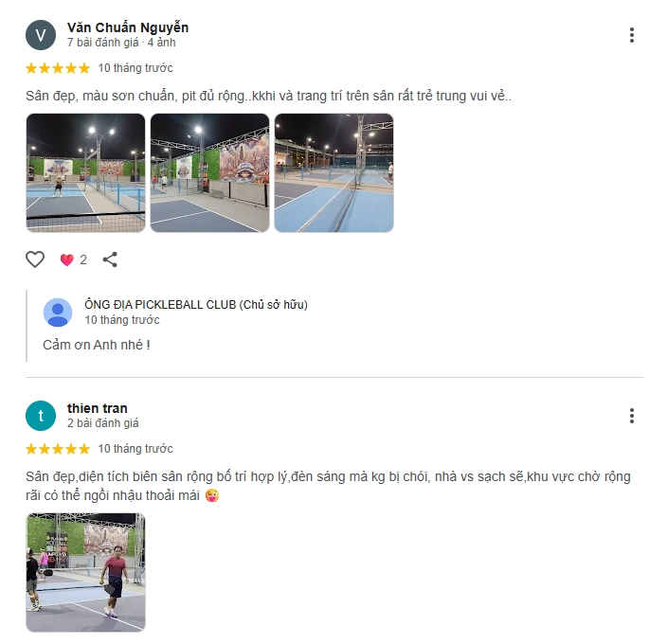Click the owner reply 'Cảm ơn Anh nhé !'
668x644 pixels.
(97, 345)
